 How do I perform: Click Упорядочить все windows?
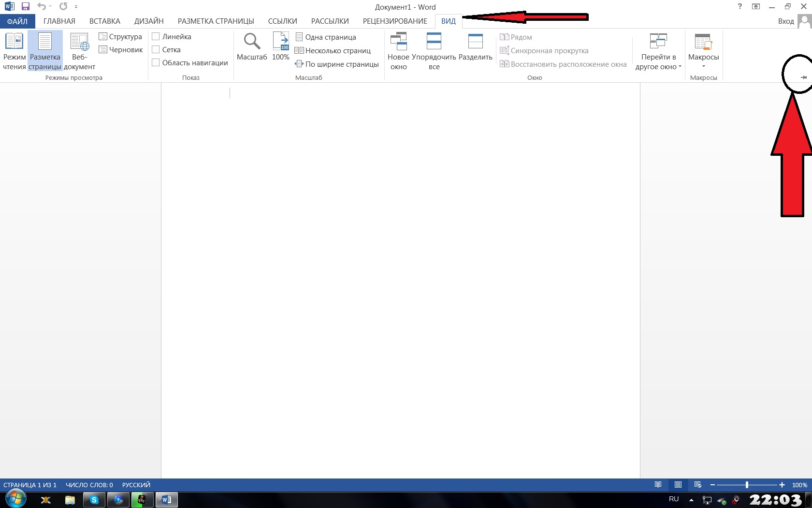434,51
